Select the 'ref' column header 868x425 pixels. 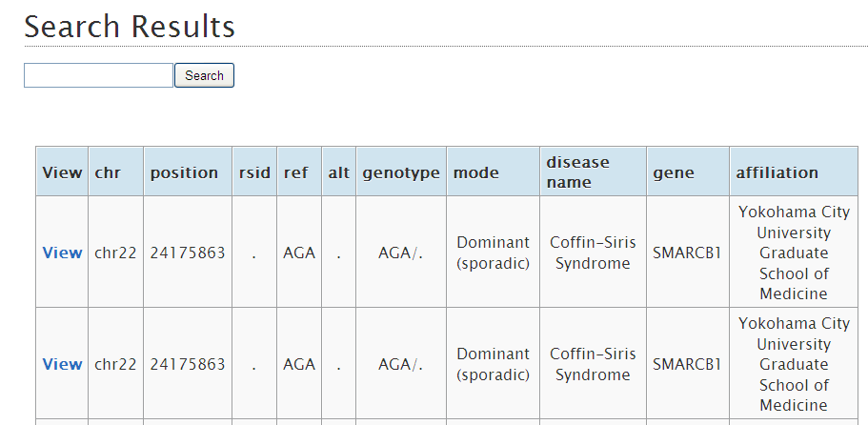coord(299,172)
